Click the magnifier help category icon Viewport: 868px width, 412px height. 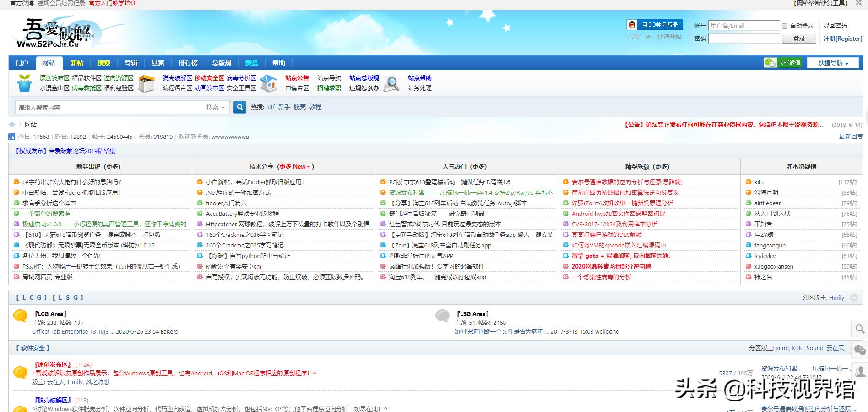[391, 83]
